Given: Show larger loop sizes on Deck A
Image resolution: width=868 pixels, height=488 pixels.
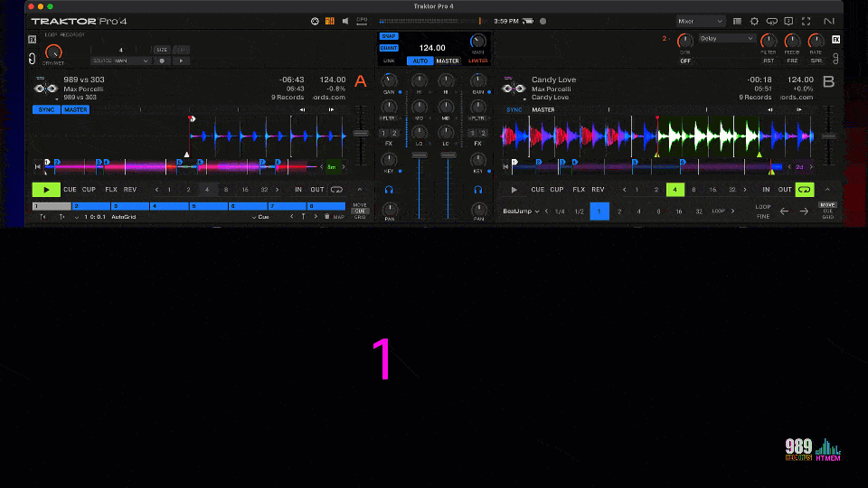Looking at the screenshot, I should 278,190.
